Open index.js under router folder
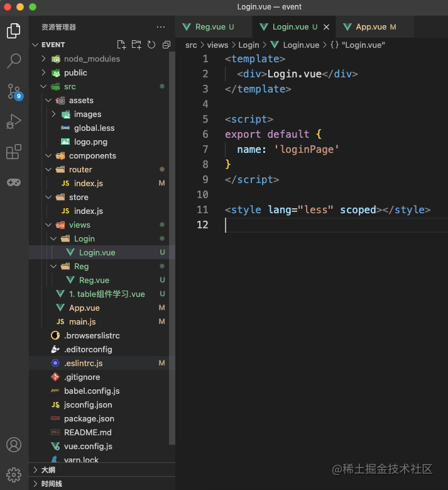 tap(102, 183)
